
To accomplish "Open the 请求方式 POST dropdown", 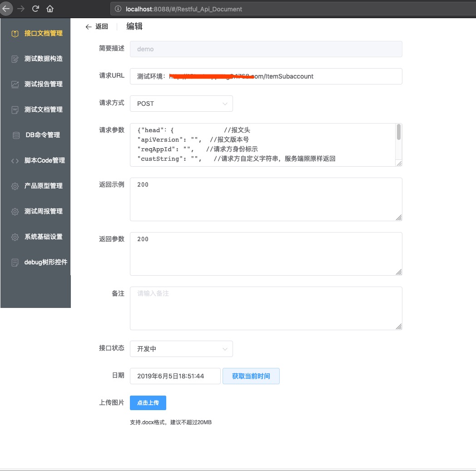I will (181, 104).
